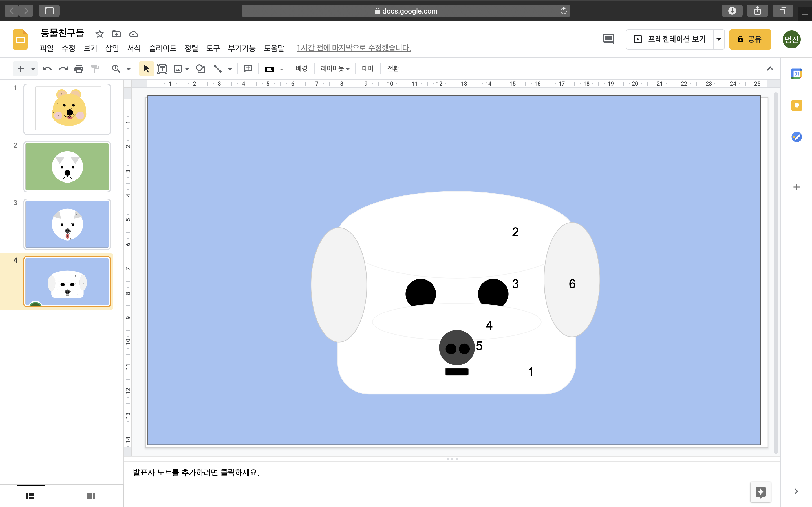The image size is (812, 507).
Task: Collapse the menus with chevron arrow
Action: [770, 69]
